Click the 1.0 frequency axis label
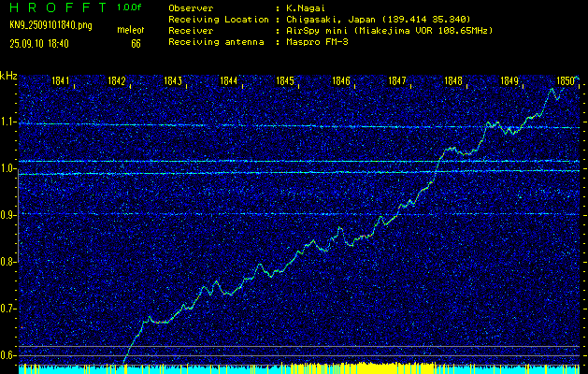Viewport: 588px width, 374px height. [8, 169]
